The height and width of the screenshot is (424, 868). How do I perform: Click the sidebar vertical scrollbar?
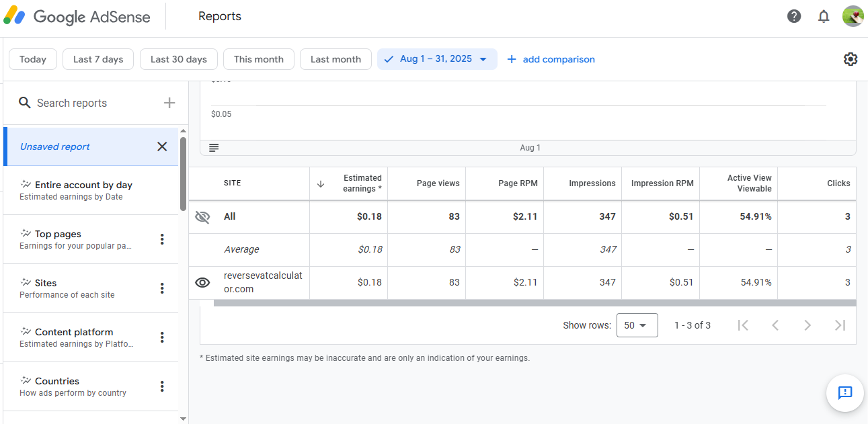pos(183,175)
